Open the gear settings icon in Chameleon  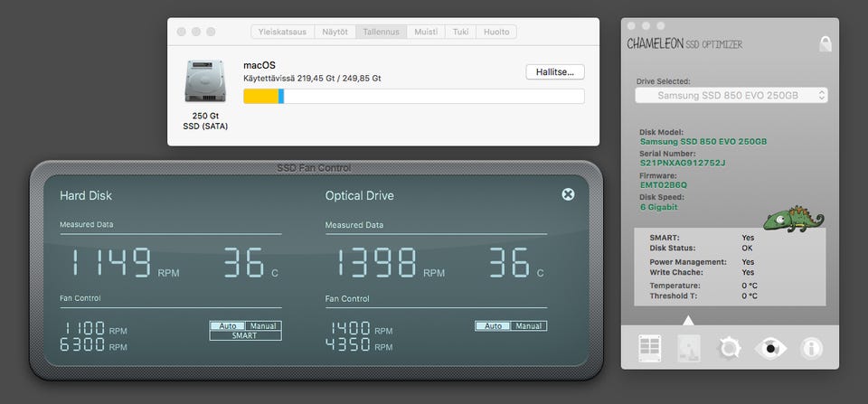coord(730,347)
